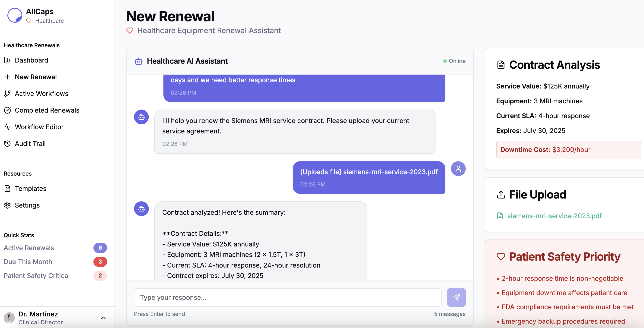The image size is (644, 328).
Task: Click the Patient Safety Critical count badge
Action: [x=100, y=276]
